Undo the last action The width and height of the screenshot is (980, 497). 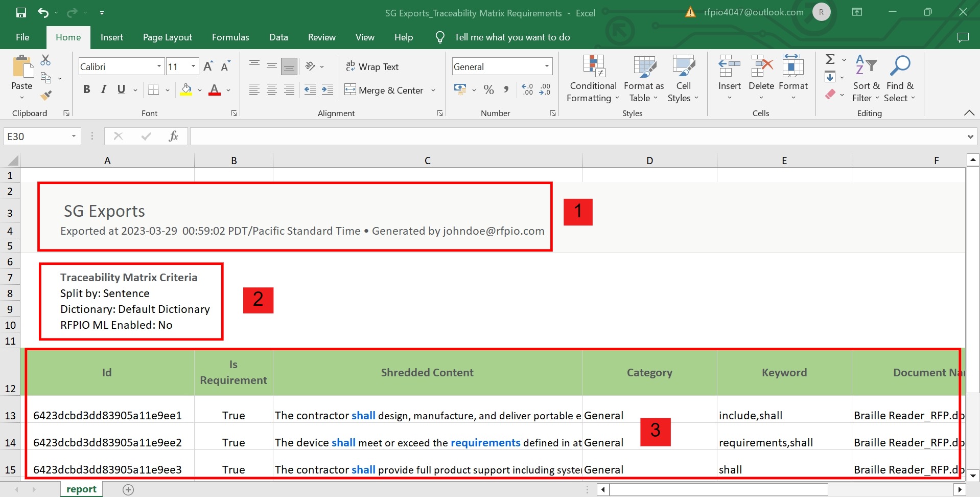43,12
